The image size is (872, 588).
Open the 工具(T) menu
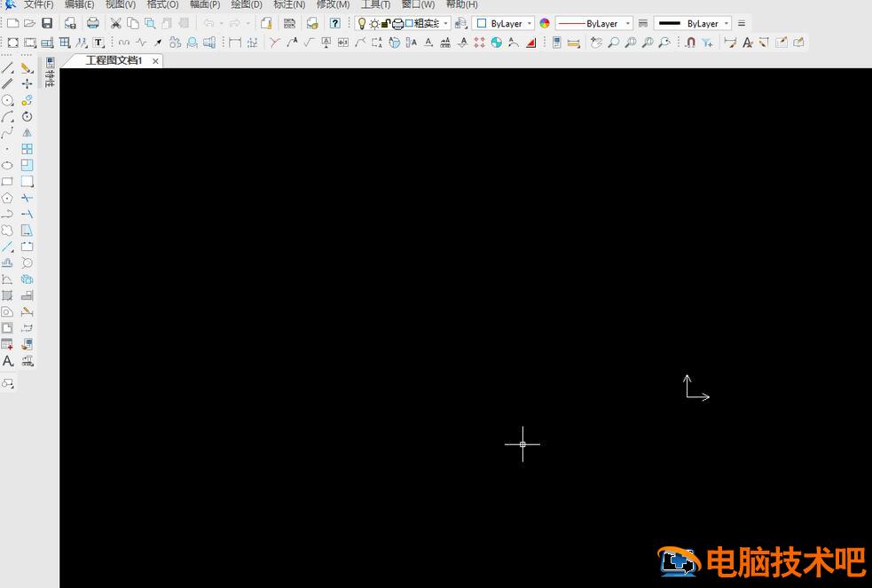(x=375, y=4)
